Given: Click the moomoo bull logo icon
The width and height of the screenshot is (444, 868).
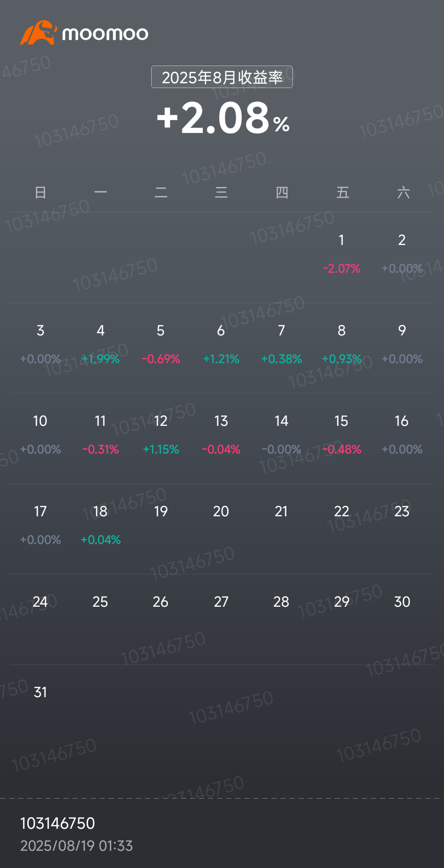Looking at the screenshot, I should tap(38, 33).
